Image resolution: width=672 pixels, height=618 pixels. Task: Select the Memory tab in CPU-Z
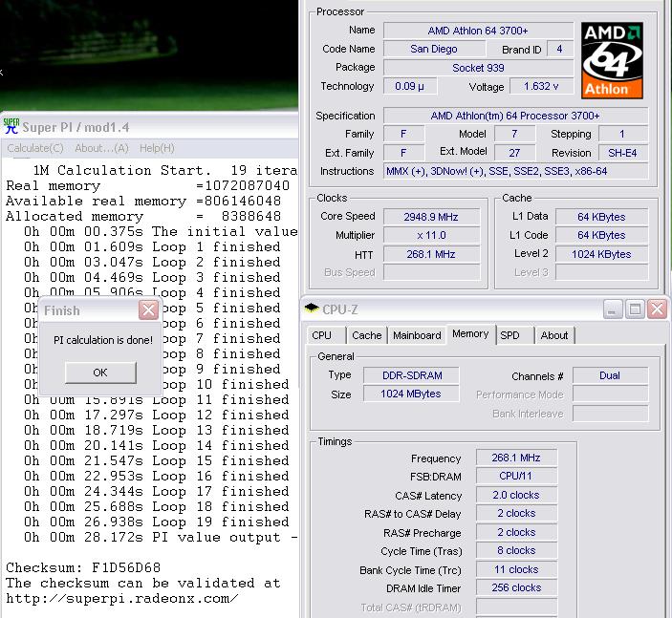click(470, 333)
